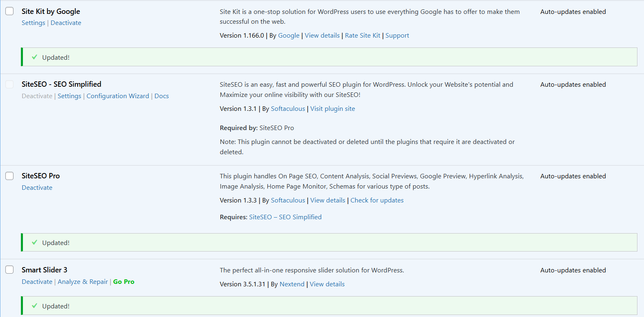This screenshot has height=317, width=644.
Task: Click Visit plugin site for SiteSEO
Action: tap(332, 109)
